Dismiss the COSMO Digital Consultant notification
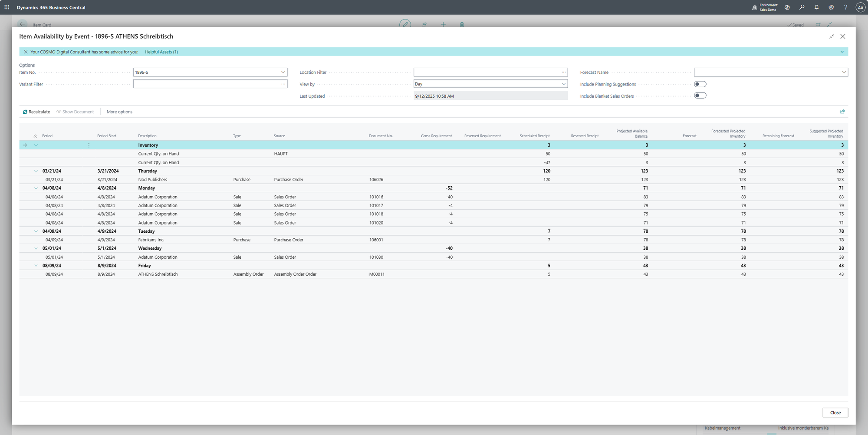Image resolution: width=868 pixels, height=435 pixels. tap(26, 52)
